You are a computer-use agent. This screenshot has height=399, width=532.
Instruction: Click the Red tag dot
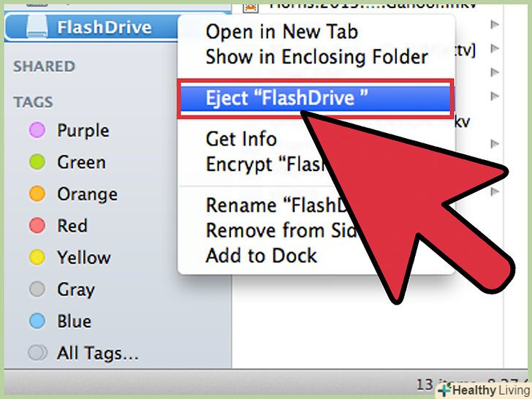coord(37,226)
